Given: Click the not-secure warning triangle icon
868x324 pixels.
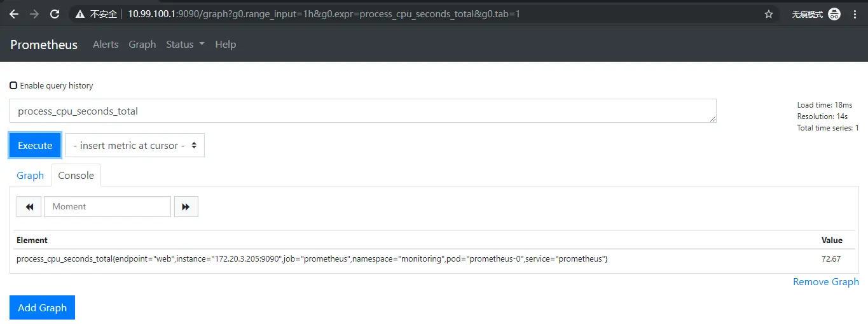Looking at the screenshot, I should (79, 13).
